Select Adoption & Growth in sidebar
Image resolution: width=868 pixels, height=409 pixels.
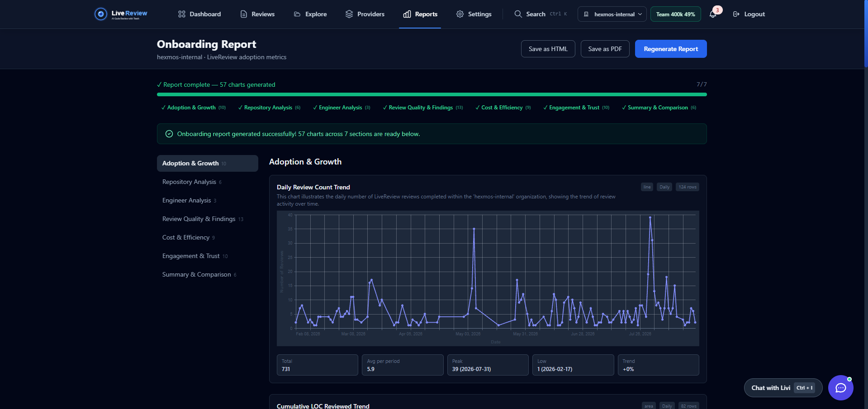click(x=208, y=163)
